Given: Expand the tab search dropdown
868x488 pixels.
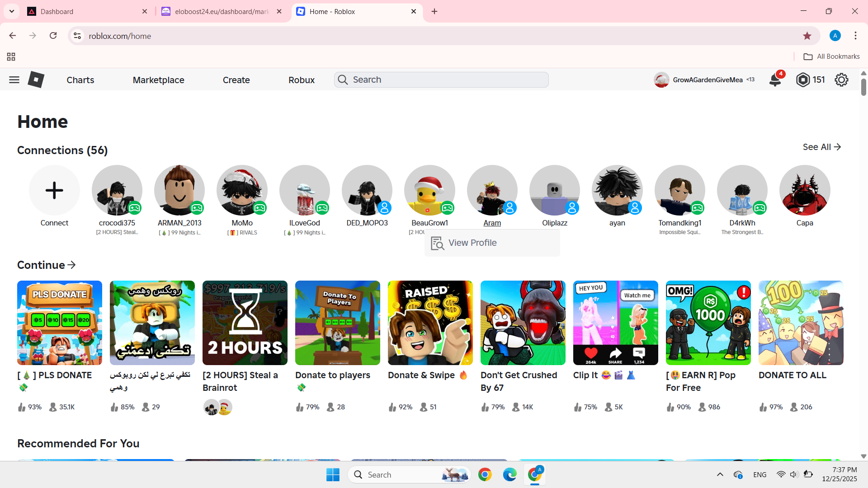Looking at the screenshot, I should pyautogui.click(x=12, y=11).
